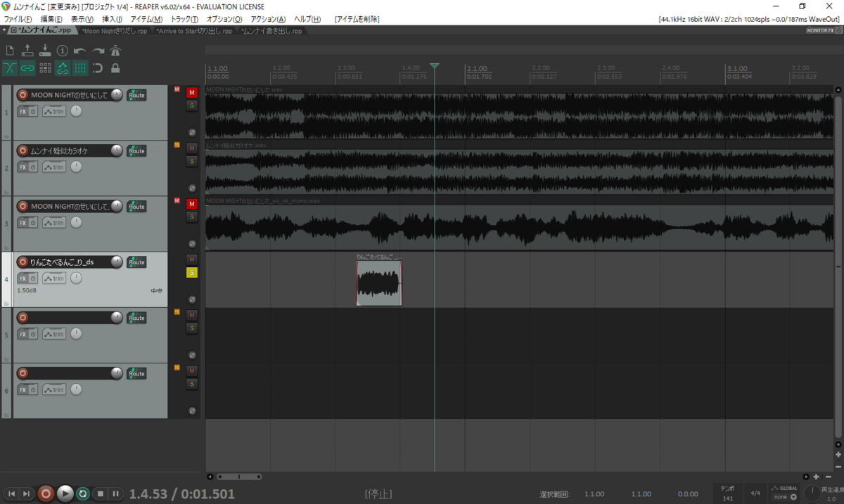Open trim envelope dropdown on track 4
This screenshot has height=504, width=844.
tap(54, 278)
